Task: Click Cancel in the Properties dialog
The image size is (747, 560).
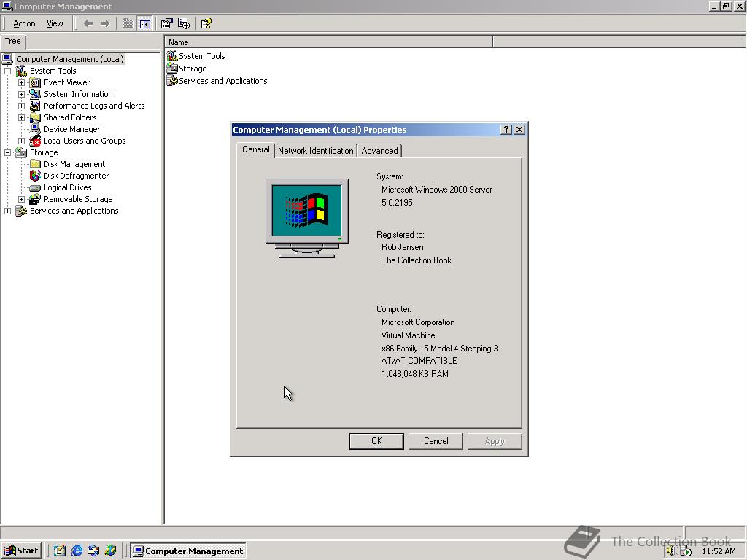Action: (436, 441)
